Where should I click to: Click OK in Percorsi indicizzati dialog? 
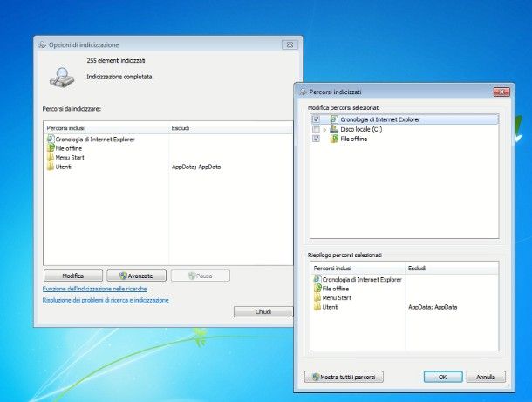pos(443,377)
